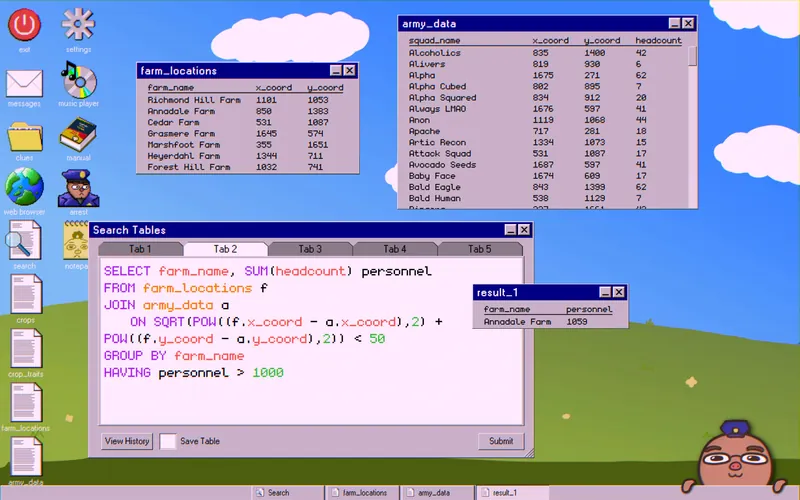Click the squad_name column header in army_data

click(434, 40)
